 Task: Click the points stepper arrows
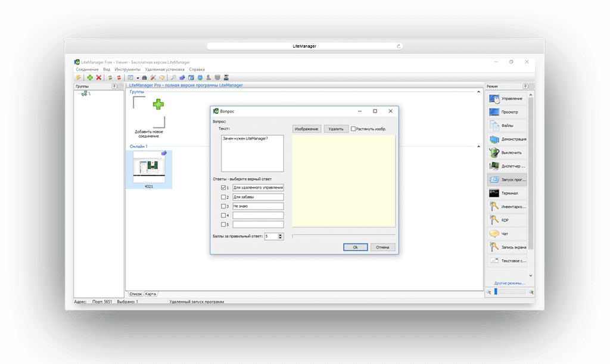tap(280, 236)
